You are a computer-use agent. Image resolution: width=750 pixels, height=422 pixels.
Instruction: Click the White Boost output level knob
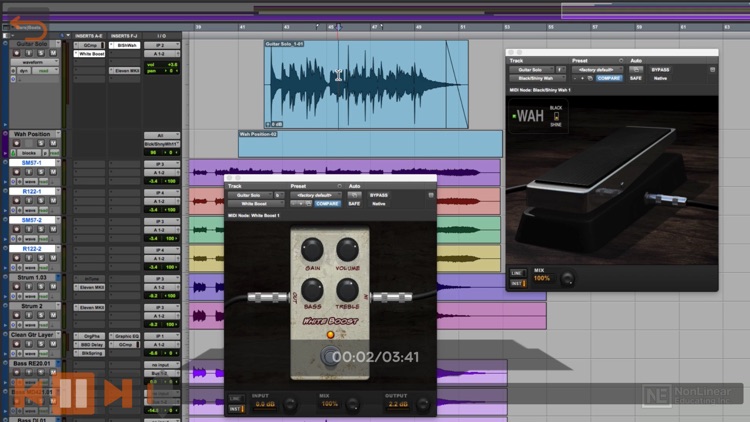tap(423, 405)
